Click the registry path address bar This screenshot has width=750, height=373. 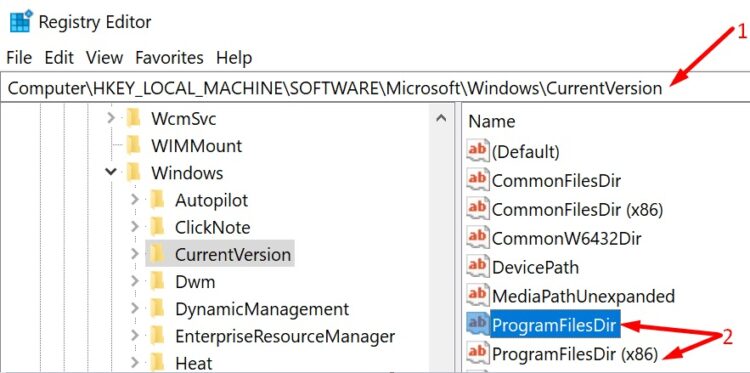point(375,88)
